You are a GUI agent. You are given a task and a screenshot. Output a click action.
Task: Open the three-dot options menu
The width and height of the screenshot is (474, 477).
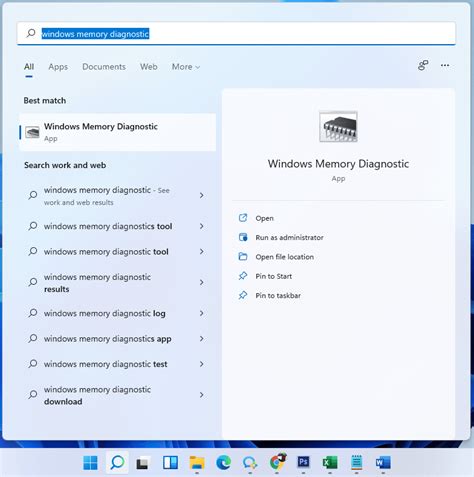click(445, 65)
